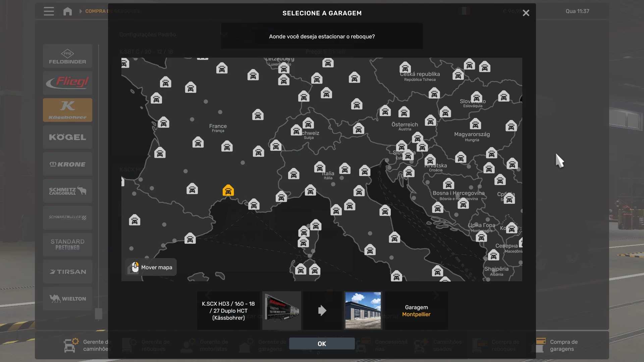The image size is (644, 362).
Task: Click the highlighted yellow Montpellier garage icon
Action: tap(228, 190)
